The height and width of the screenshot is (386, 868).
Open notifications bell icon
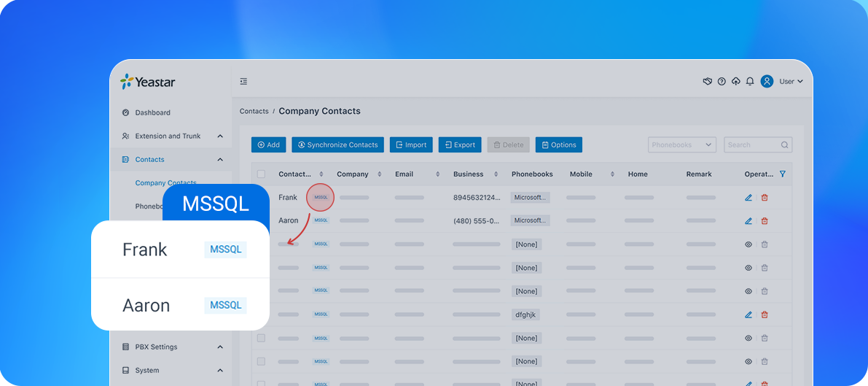click(x=749, y=82)
